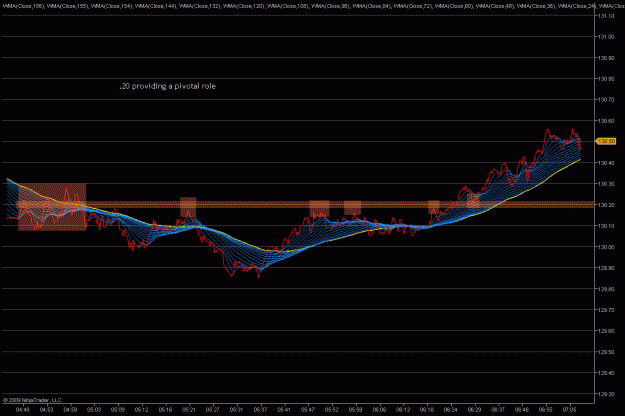Click the 129.40 price axis label
This screenshot has height=416, width=625.
pos(605,373)
